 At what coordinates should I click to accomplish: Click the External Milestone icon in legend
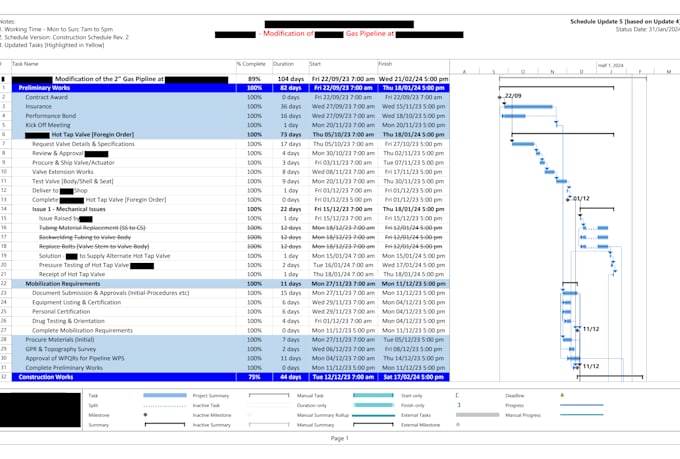(458, 425)
